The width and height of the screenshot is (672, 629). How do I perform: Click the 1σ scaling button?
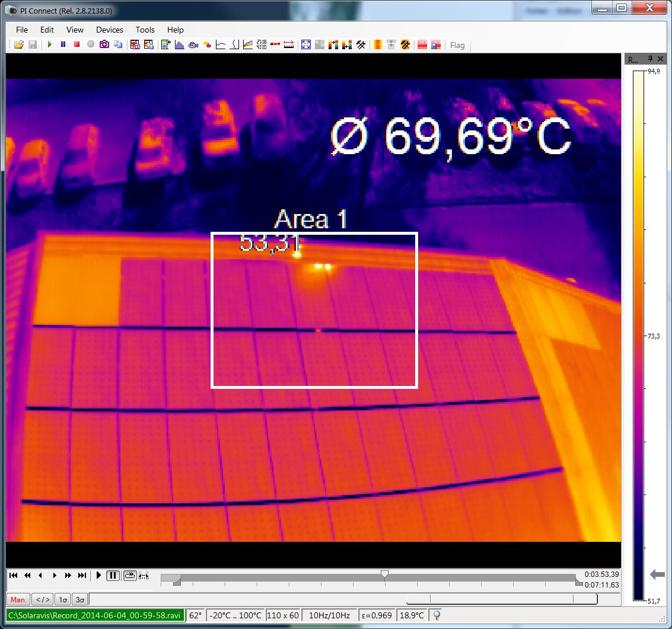63,599
